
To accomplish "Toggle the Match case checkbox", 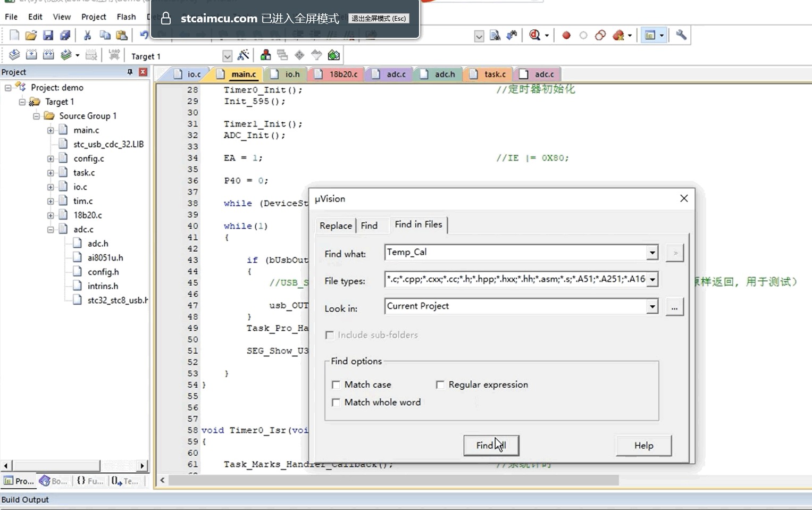I will (336, 384).
